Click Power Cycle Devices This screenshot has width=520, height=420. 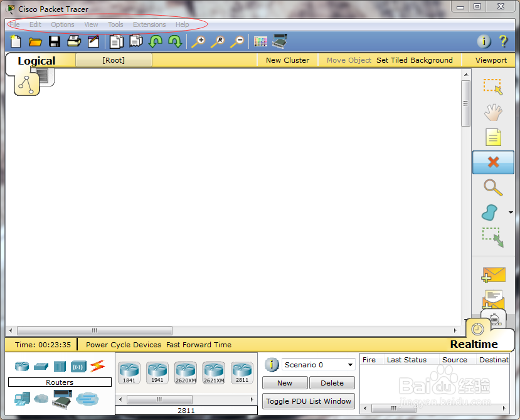point(124,345)
